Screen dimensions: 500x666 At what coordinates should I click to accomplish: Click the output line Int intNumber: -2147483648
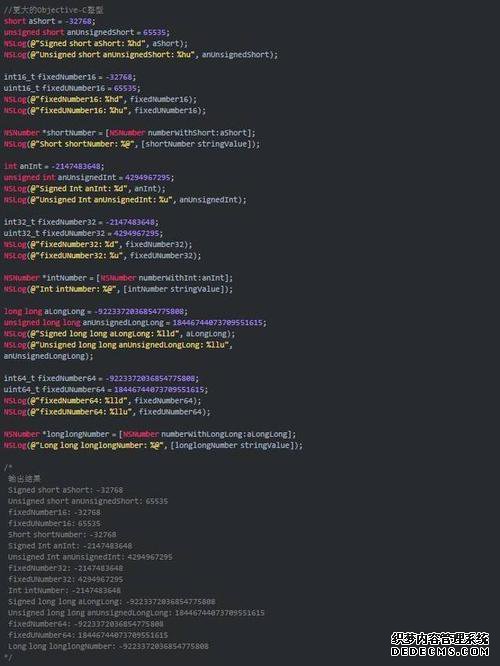coord(65,590)
